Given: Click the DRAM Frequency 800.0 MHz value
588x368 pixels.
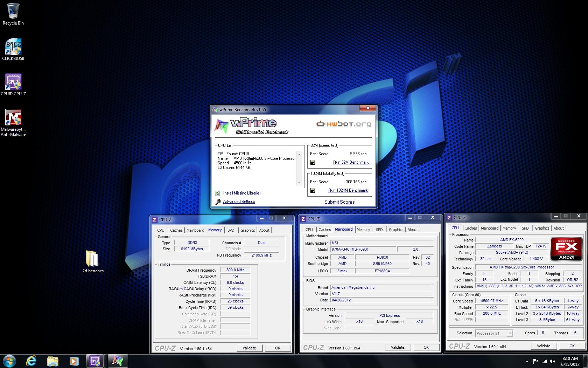Looking at the screenshot, I should 235,270.
